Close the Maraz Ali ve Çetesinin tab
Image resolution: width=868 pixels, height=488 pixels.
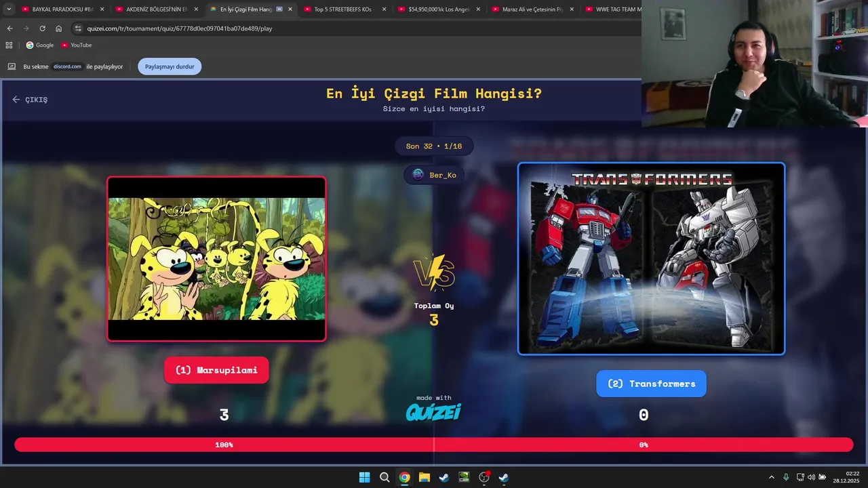572,9
